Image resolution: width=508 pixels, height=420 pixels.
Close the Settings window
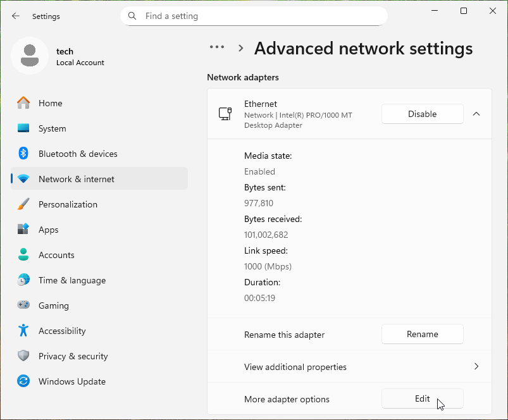(x=493, y=11)
